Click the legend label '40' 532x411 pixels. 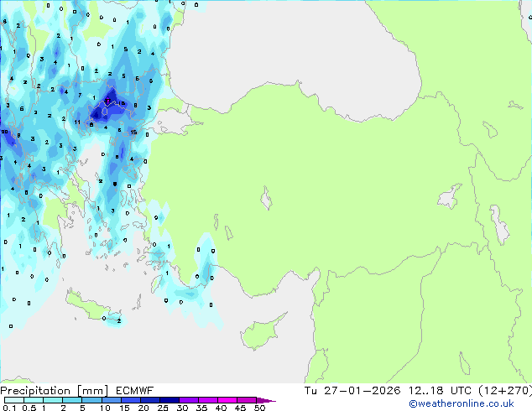[x=221, y=408]
